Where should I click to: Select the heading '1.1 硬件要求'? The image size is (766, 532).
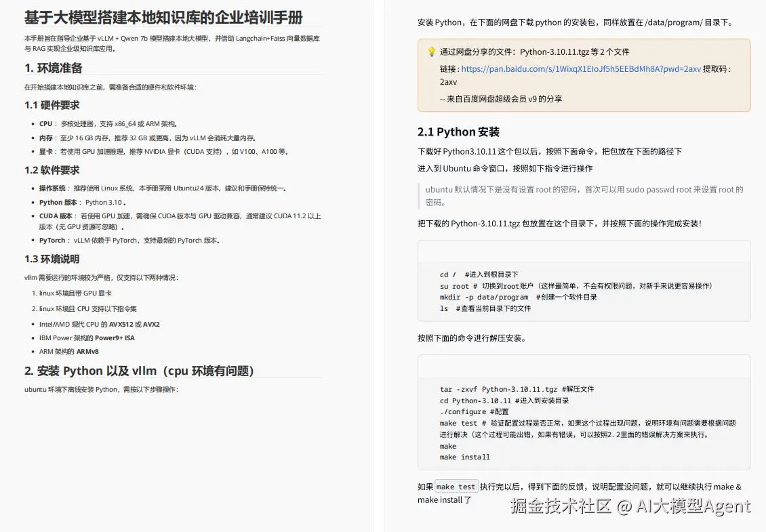tap(52, 105)
